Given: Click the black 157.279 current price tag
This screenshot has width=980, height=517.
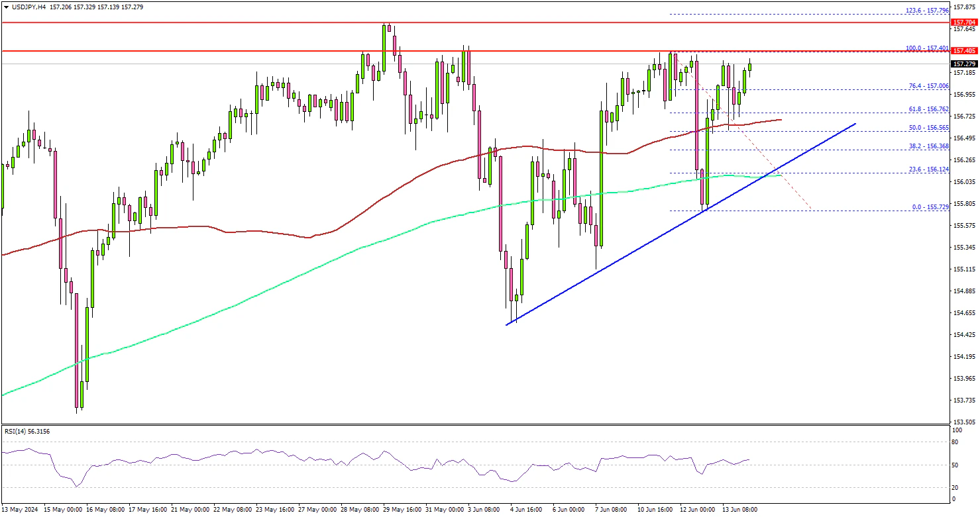Looking at the screenshot, I should coord(964,64).
